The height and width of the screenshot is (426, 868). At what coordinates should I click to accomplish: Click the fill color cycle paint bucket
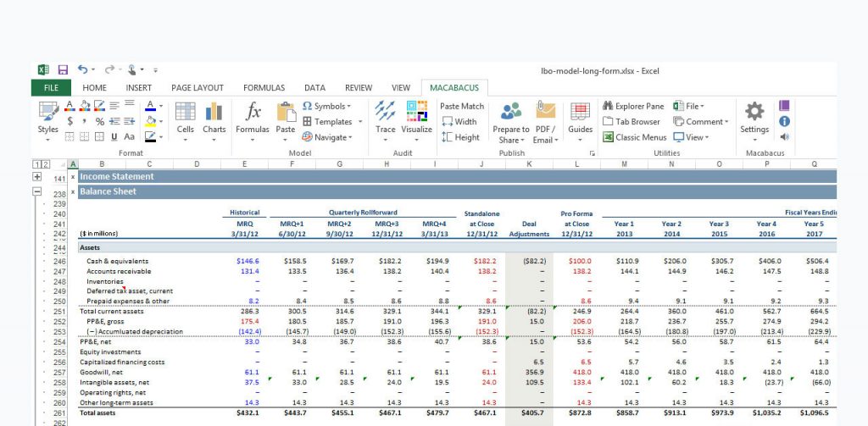coord(85,106)
